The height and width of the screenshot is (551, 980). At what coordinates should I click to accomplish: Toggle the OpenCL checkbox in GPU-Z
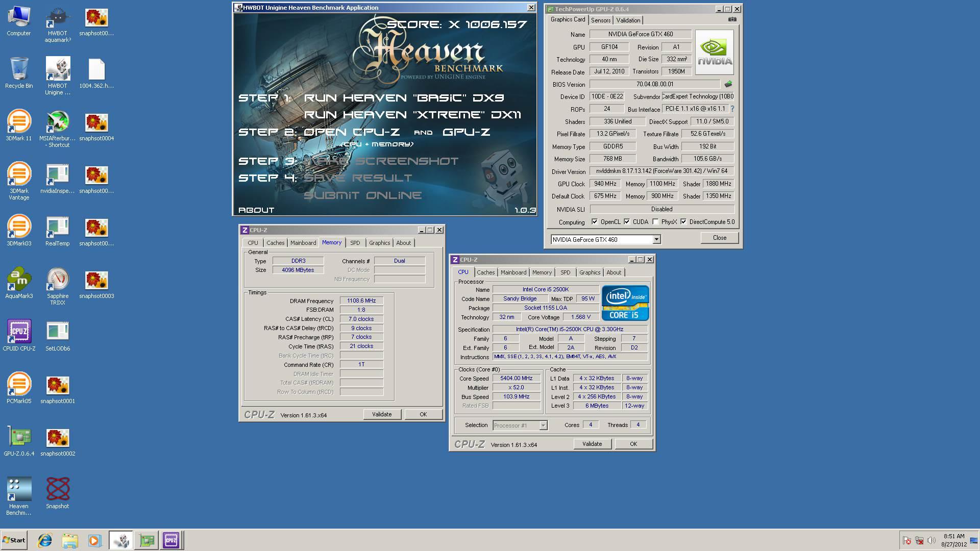[x=595, y=221]
